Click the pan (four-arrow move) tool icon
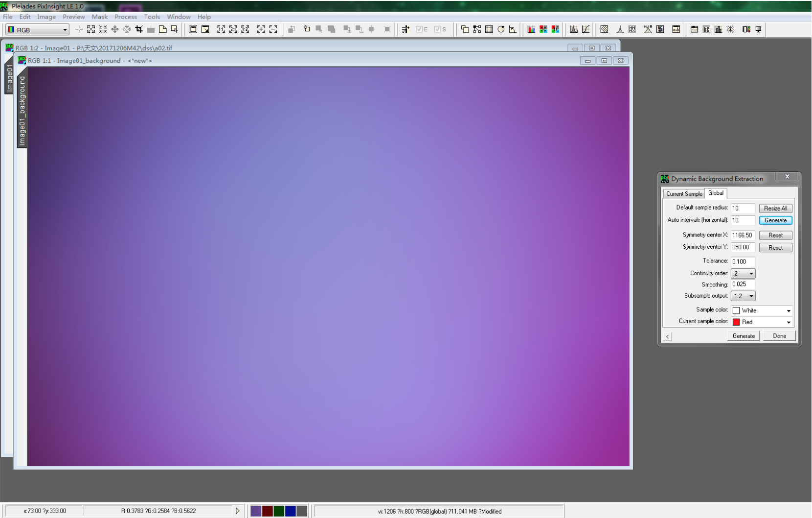This screenshot has width=812, height=518. point(115,29)
